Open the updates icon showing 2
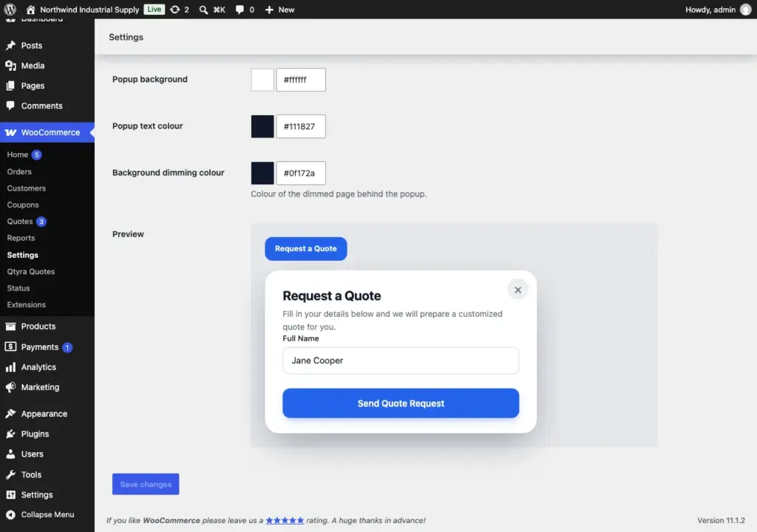Viewport: 757px width, 532px height. 174,9
